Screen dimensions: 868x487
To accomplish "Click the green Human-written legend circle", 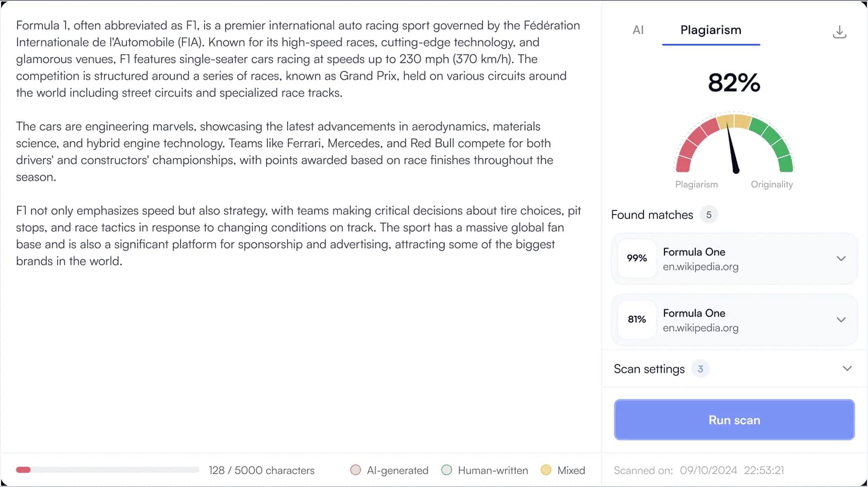I will point(447,470).
